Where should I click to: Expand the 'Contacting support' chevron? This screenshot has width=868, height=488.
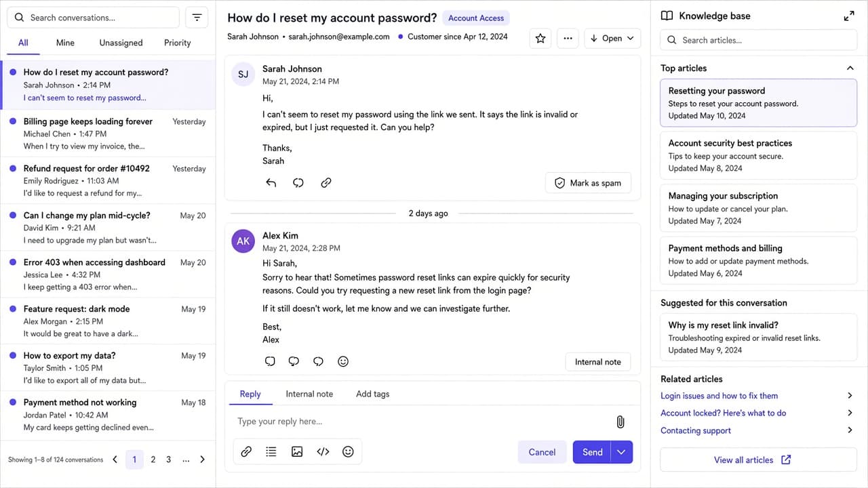[x=850, y=430]
